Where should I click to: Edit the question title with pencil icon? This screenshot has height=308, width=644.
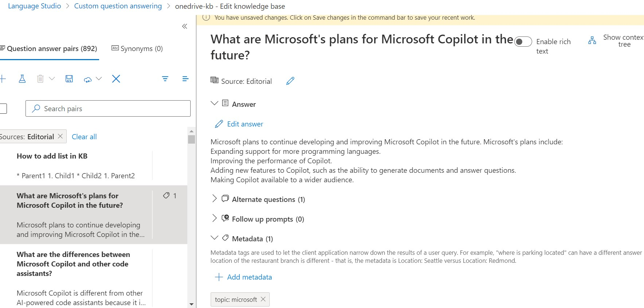(290, 81)
